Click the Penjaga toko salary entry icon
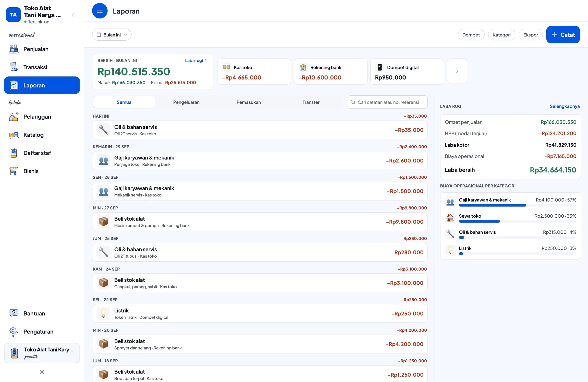588x382 pixels. (104, 160)
